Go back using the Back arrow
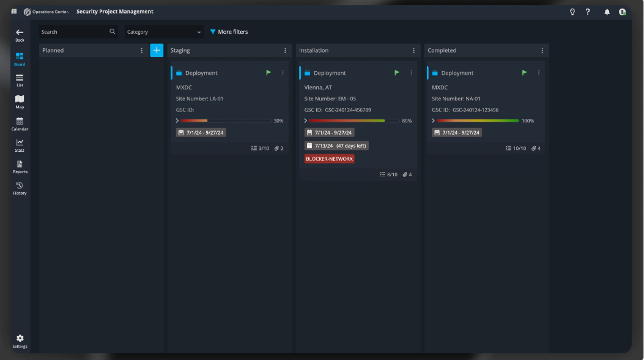 point(20,36)
